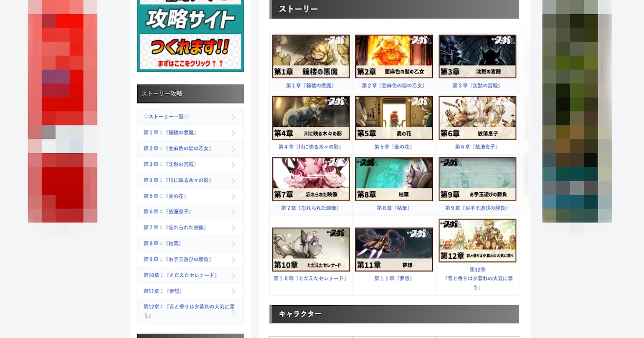Follow grid caption link 第2章『亜麻色の髪の乙女』
Image resolution: width=644 pixels, height=338 pixels.
[x=394, y=86]
